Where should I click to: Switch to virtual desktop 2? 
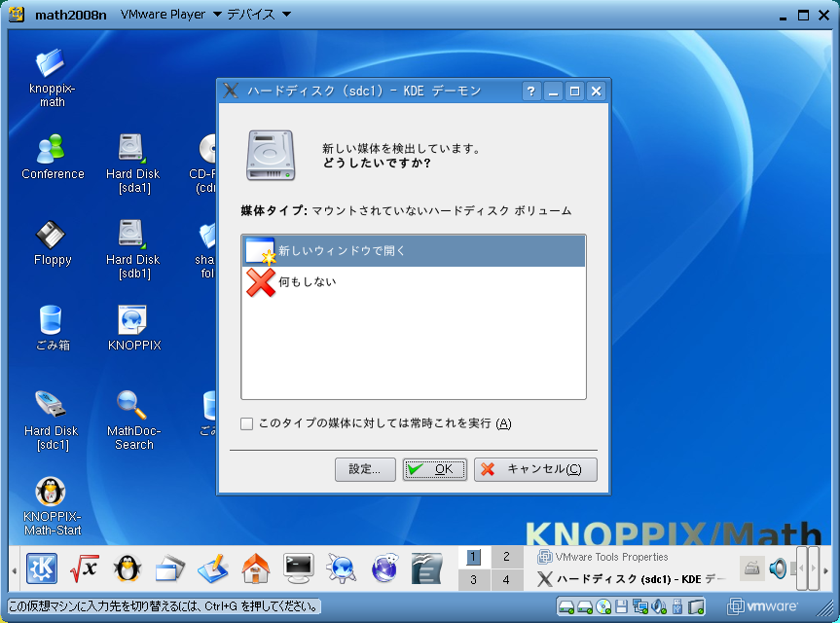point(506,557)
